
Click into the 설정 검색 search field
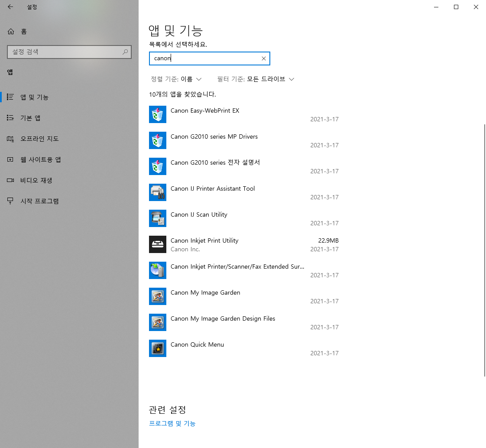[x=69, y=52]
